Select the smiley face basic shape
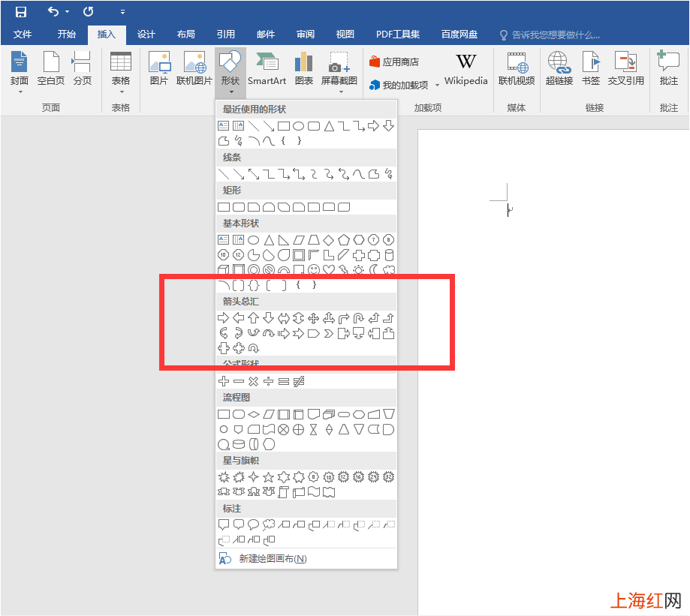Image resolution: width=690 pixels, height=616 pixels. coord(314,269)
